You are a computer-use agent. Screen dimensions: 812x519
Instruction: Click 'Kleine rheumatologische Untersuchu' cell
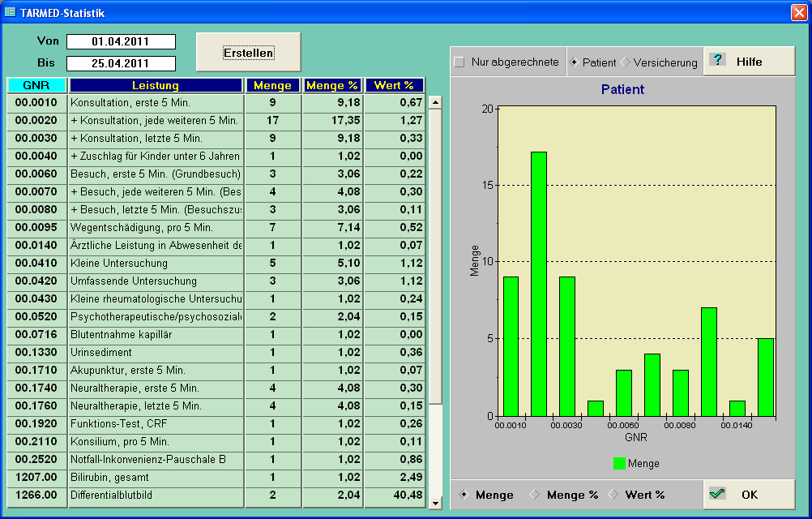coord(156,299)
